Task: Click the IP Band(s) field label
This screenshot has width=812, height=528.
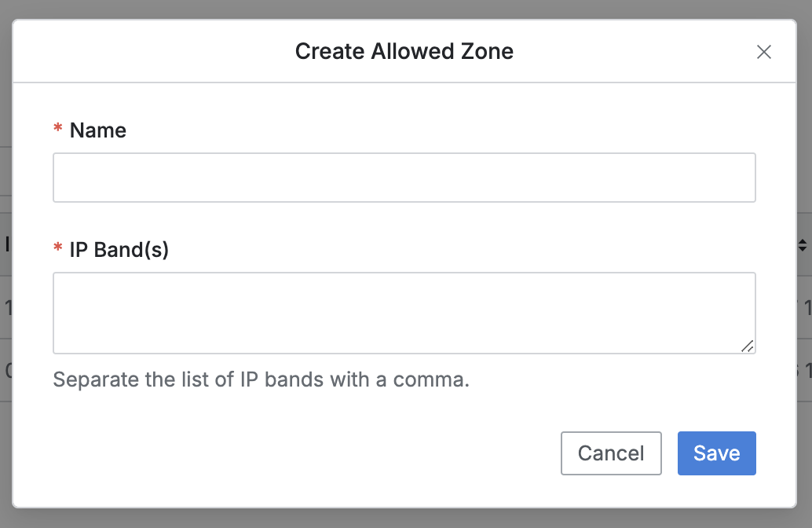Action: pos(119,250)
